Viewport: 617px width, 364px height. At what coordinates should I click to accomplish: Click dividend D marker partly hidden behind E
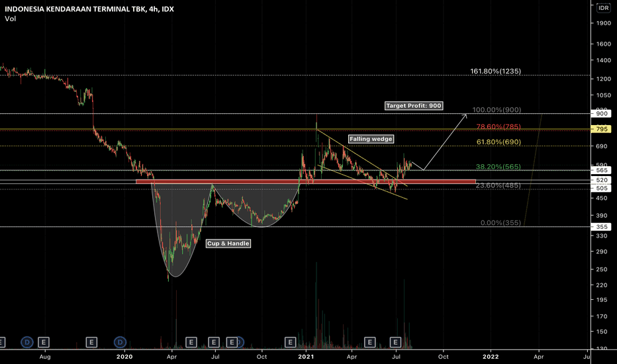pyautogui.click(x=240, y=342)
